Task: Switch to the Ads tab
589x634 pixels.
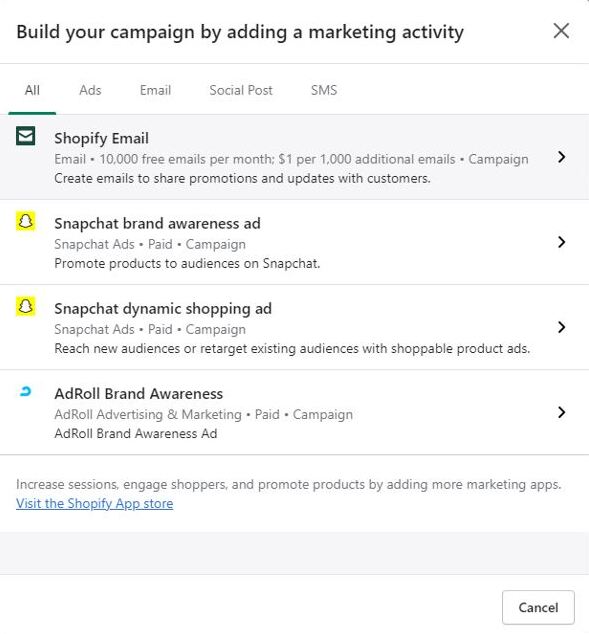Action: pyautogui.click(x=90, y=90)
